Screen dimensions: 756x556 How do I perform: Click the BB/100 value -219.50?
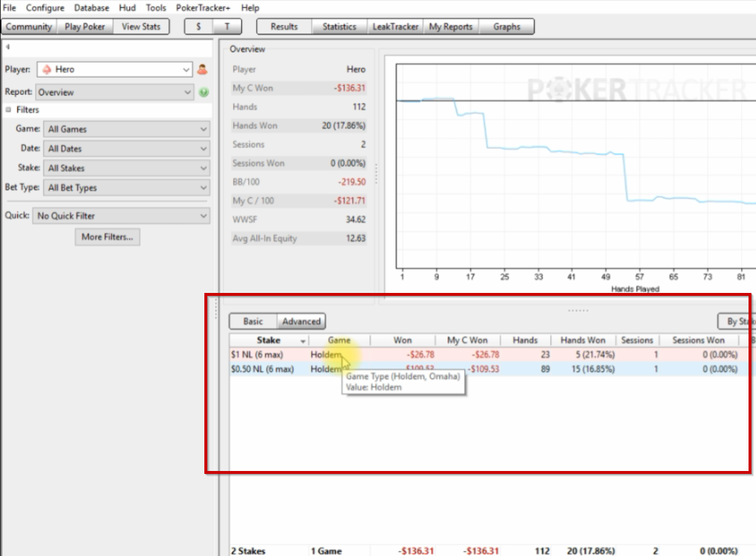click(352, 182)
